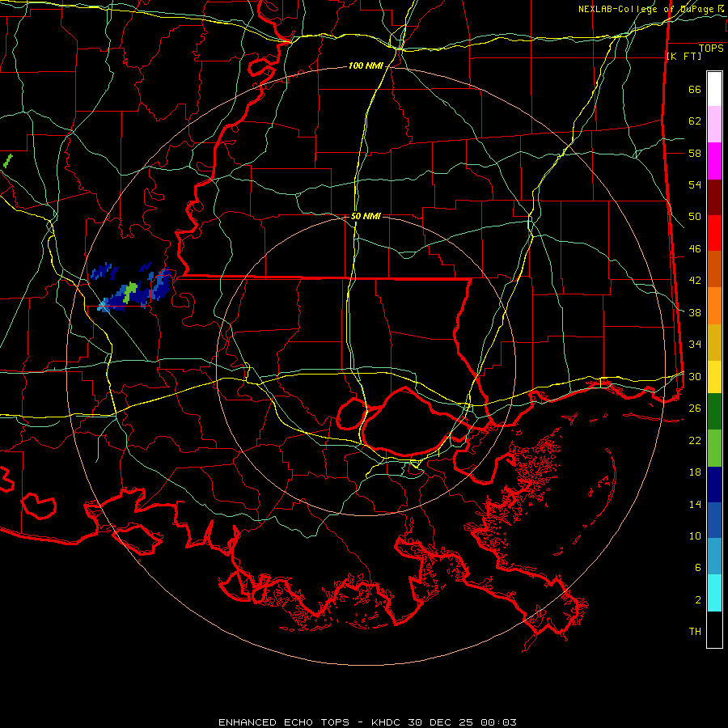Click the gold 34 kft legend swatch
This screenshot has height=728, width=728.
714,342
